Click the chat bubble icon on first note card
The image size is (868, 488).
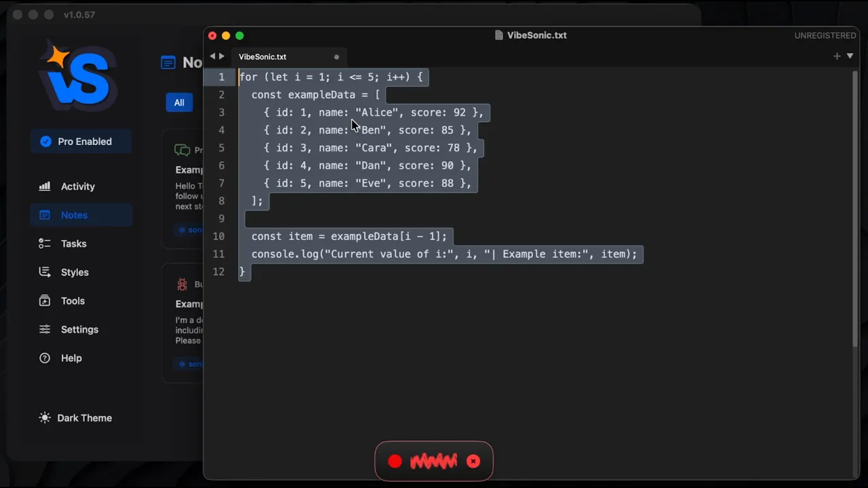pyautogui.click(x=182, y=150)
